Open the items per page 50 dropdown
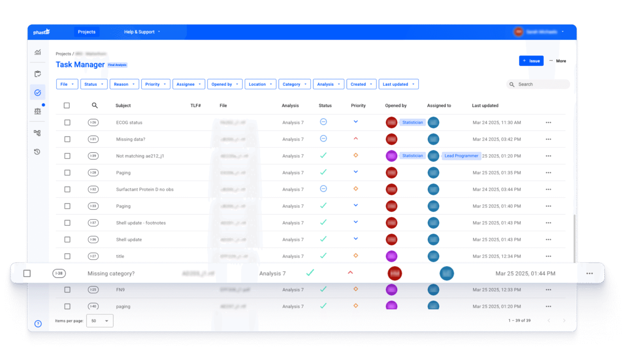622x364 pixels. point(100,320)
